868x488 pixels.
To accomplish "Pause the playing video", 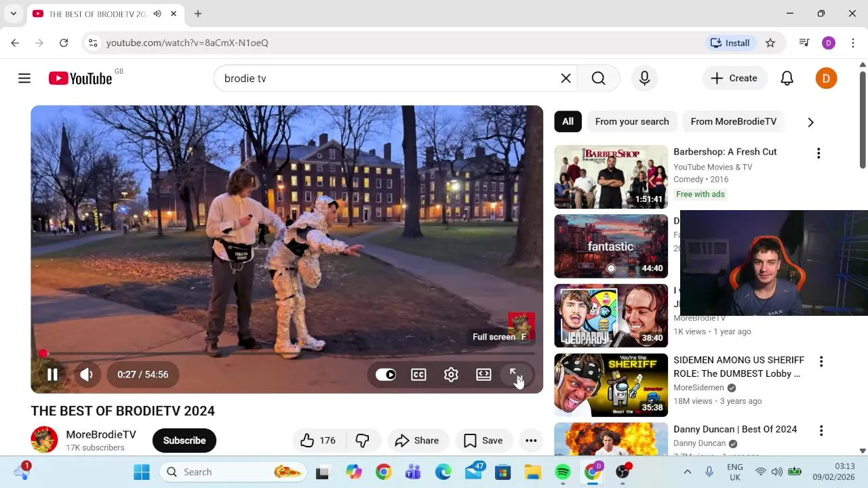I will coord(52,374).
